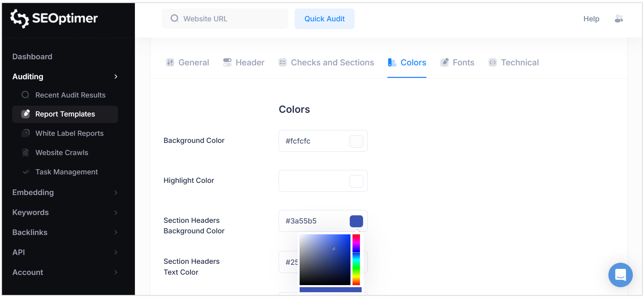Expand the Auditing section chevron

coord(116,77)
